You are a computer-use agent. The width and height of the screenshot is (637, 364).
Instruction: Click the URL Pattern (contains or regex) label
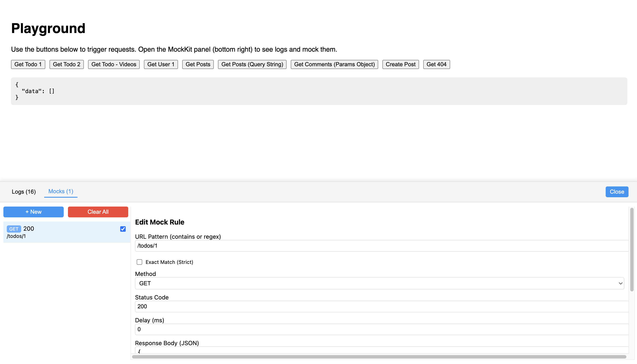pyautogui.click(x=178, y=237)
